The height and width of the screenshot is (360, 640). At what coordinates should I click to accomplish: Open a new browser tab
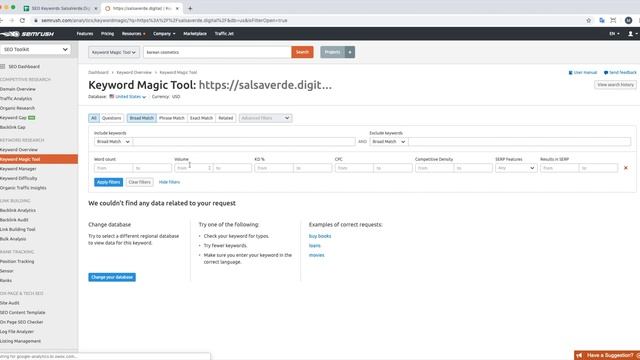coord(190,8)
